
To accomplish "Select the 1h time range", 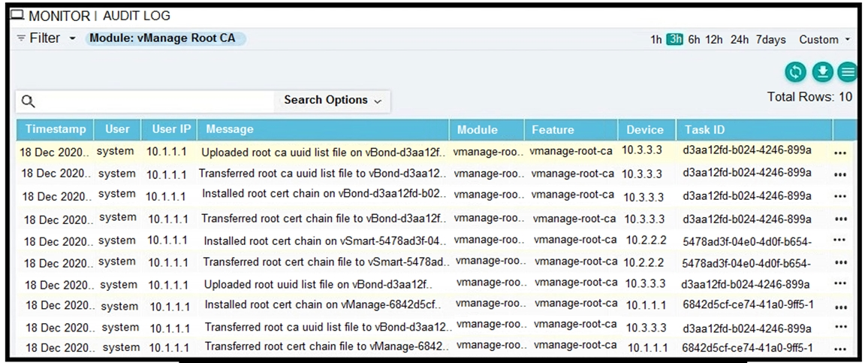I will coord(656,40).
